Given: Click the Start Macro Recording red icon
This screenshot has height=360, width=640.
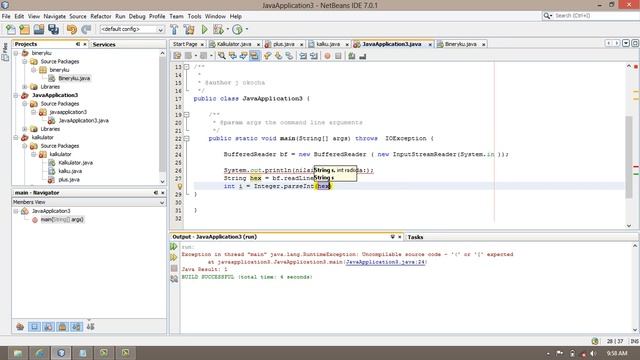Looking at the screenshot, I should click(x=327, y=56).
